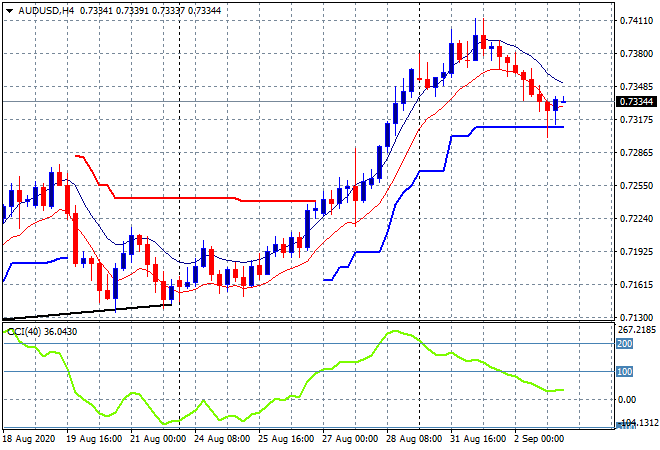Image resolution: width=660 pixels, height=450 pixels.
Task: Click the 0.73175 price scale label
Action: click(x=636, y=120)
